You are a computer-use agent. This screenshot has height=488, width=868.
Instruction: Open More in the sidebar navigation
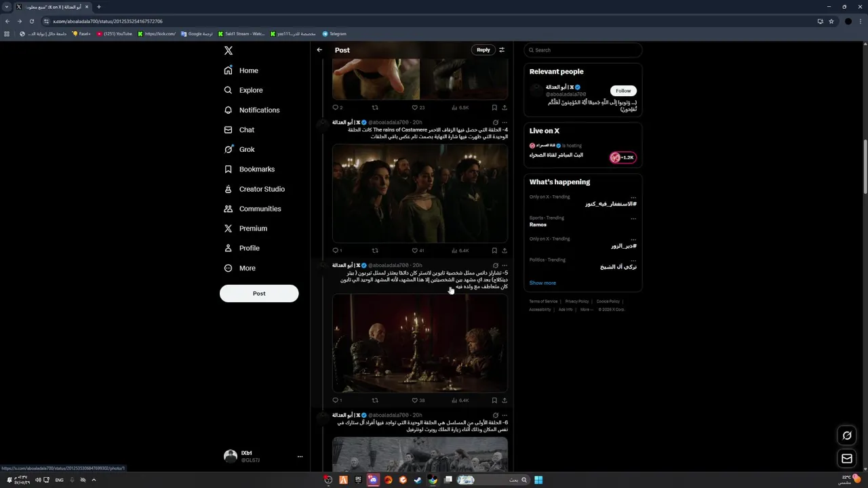click(x=240, y=268)
